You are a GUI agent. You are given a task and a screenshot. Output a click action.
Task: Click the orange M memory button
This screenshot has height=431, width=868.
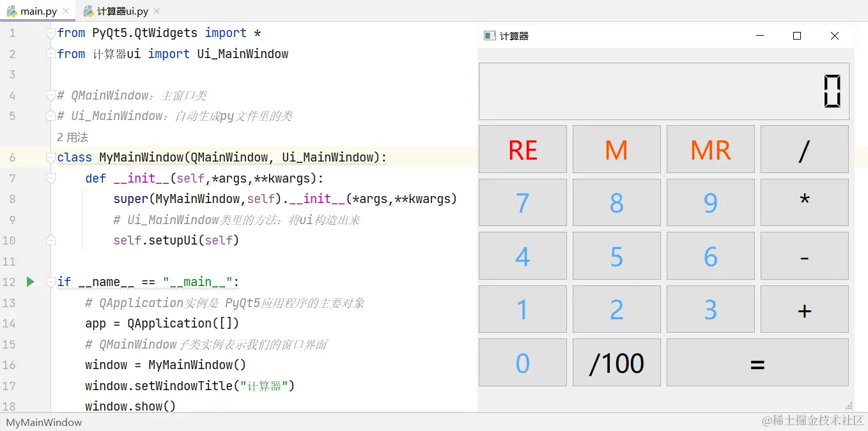(x=616, y=149)
